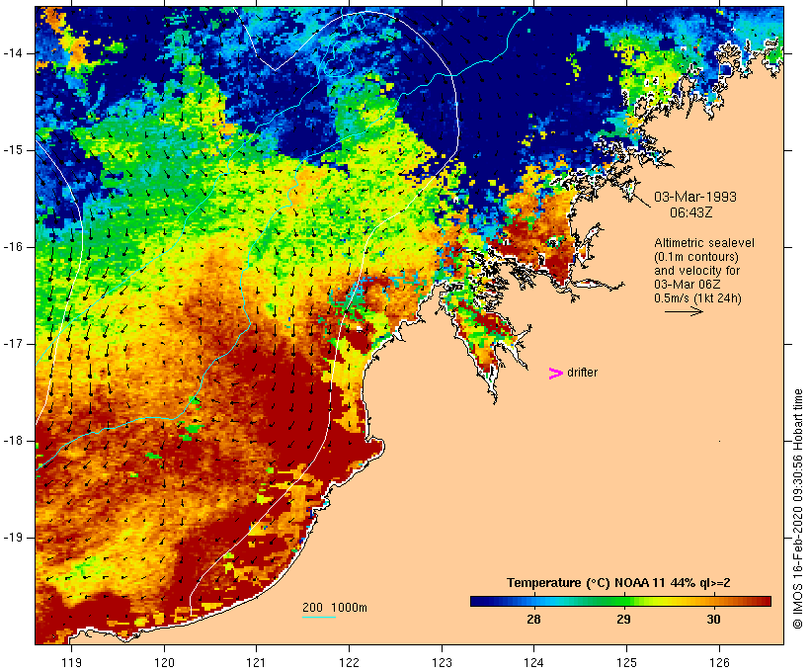
Task: Click the 06:43Z timestamp text
Action: 693,211
